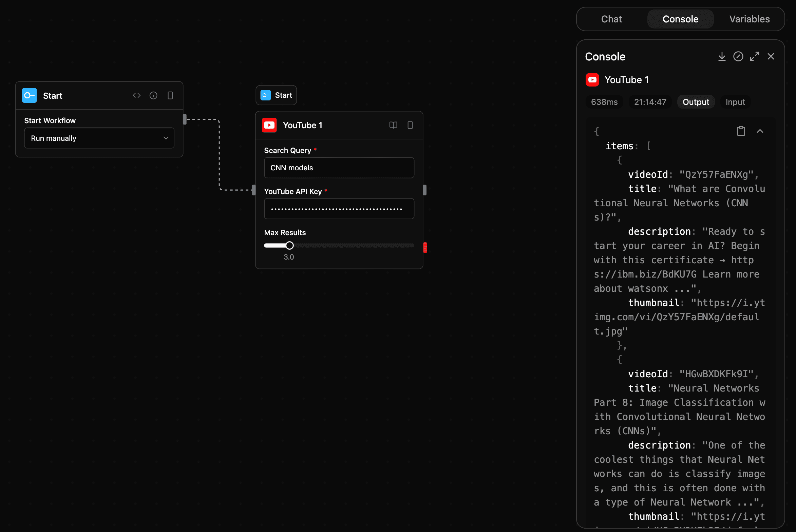Collapse the JSON output with the chevron
796x532 pixels.
[x=760, y=131]
